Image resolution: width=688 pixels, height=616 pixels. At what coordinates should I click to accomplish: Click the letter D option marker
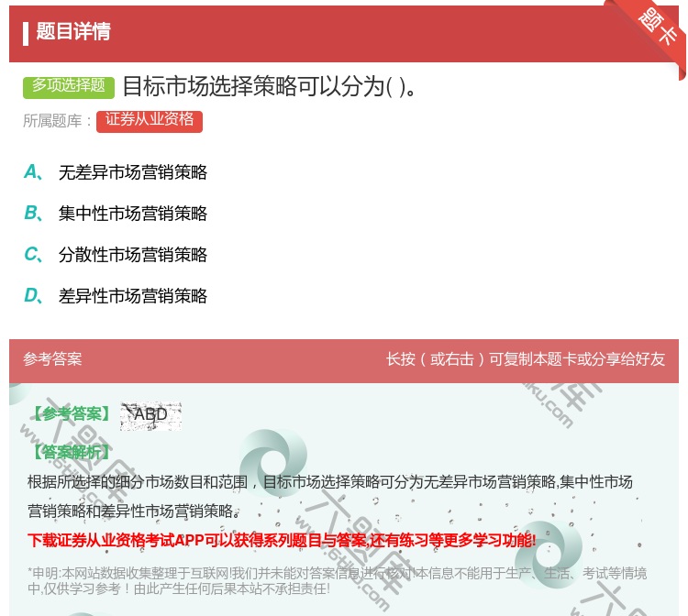33,296
